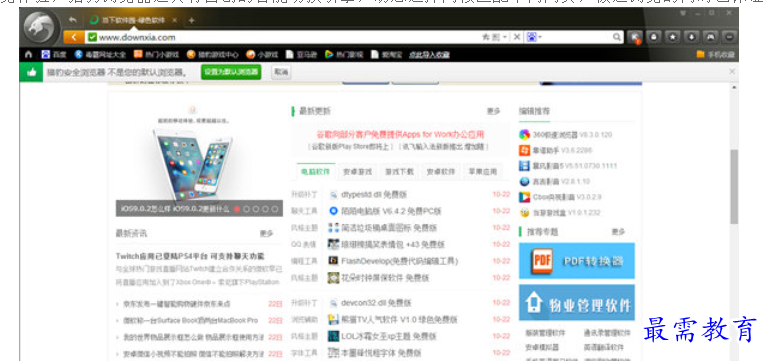Screen dimensions: 765x361
Task: Click the leopard logo browser menu
Action: point(40,27)
